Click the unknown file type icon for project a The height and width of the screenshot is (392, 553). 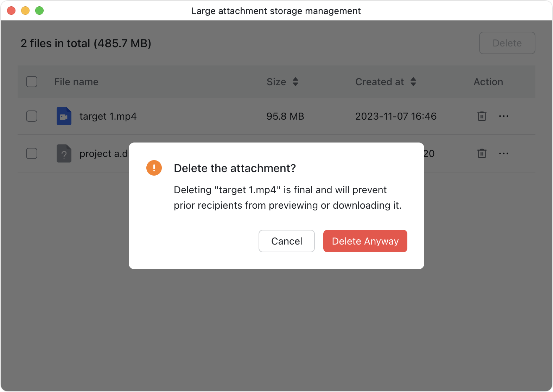[64, 153]
